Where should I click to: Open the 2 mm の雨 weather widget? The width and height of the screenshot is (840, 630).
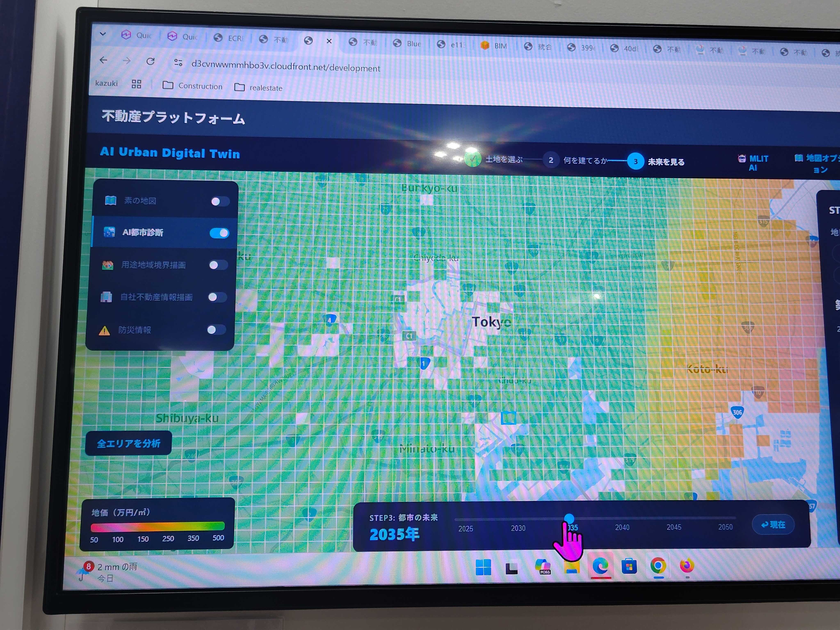[x=107, y=572]
